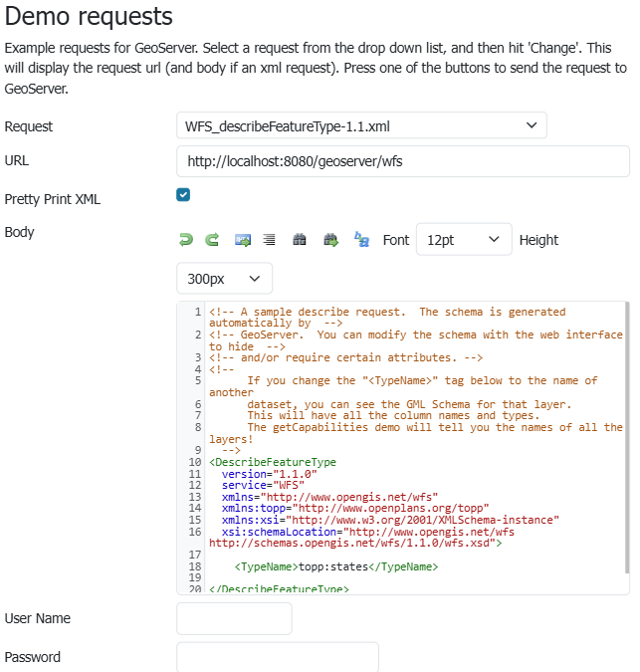Reformat the XML body indentation
This screenshot has height=672, width=640.
click(269, 240)
